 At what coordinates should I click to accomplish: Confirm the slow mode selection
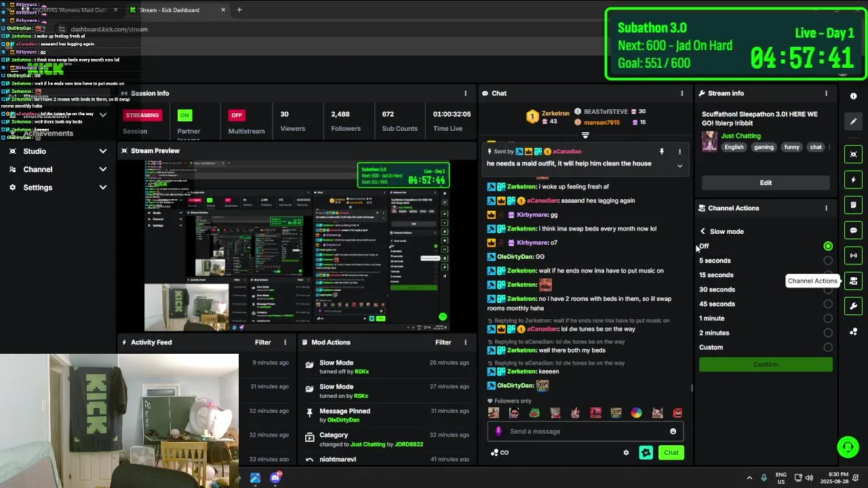point(766,365)
